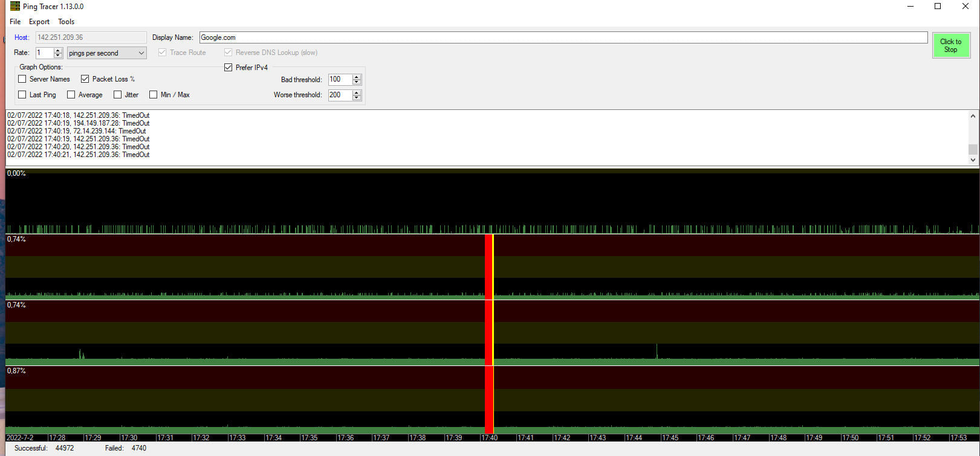980x456 pixels.
Task: Maximize the Ping Tracer window
Action: tap(938, 6)
